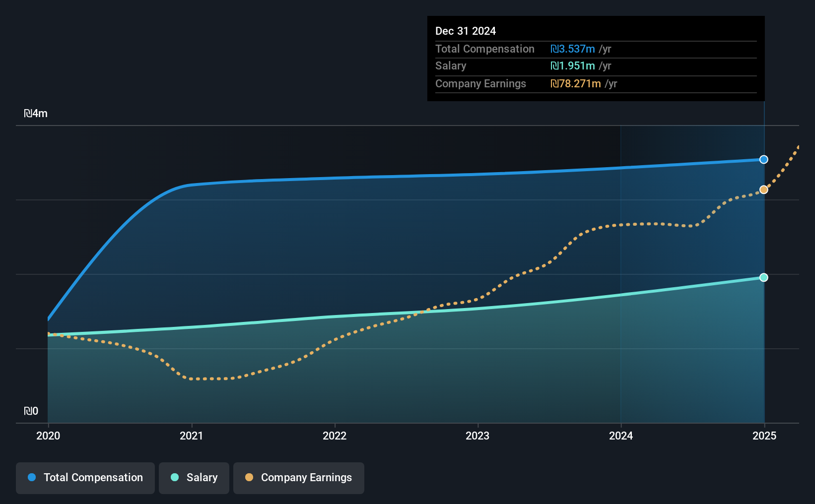Select the blue Total Compensation data point
This screenshot has height=504, width=815.
pyautogui.click(x=764, y=159)
